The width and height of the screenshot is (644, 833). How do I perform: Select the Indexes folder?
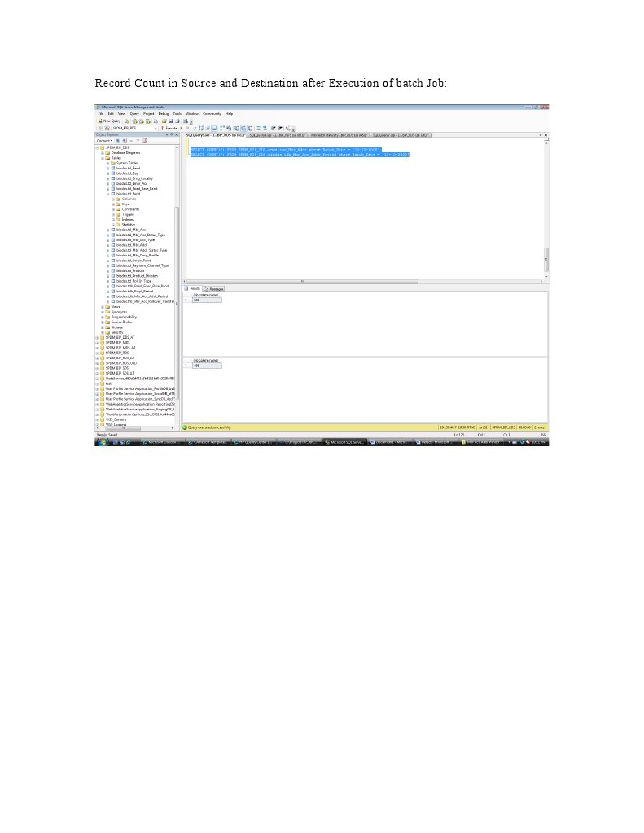tap(128, 219)
